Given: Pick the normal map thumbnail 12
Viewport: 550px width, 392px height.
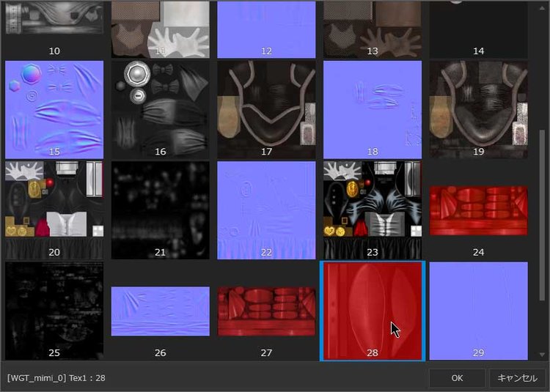Looking at the screenshot, I should click(x=266, y=29).
